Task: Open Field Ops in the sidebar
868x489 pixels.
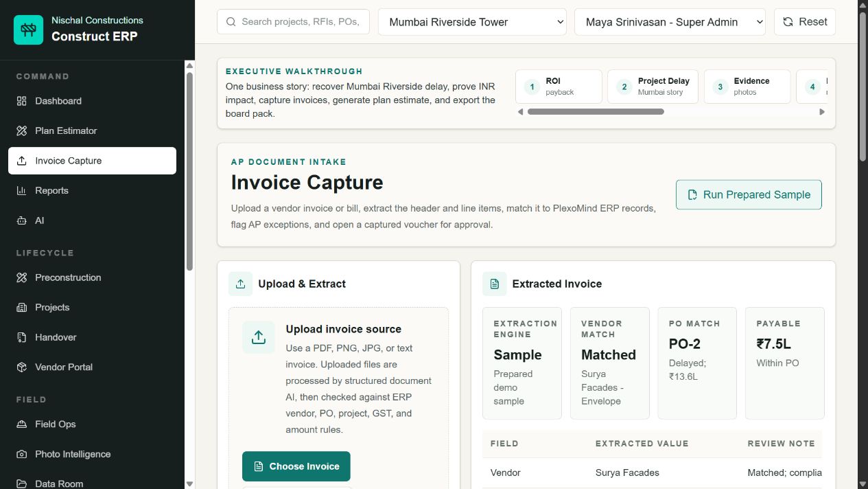Action: click(92, 424)
